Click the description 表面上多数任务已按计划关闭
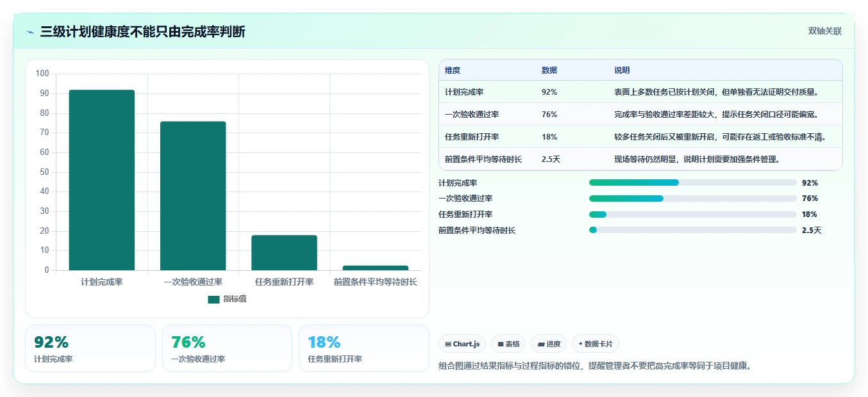Image resolution: width=868 pixels, height=397 pixels. pyautogui.click(x=718, y=92)
